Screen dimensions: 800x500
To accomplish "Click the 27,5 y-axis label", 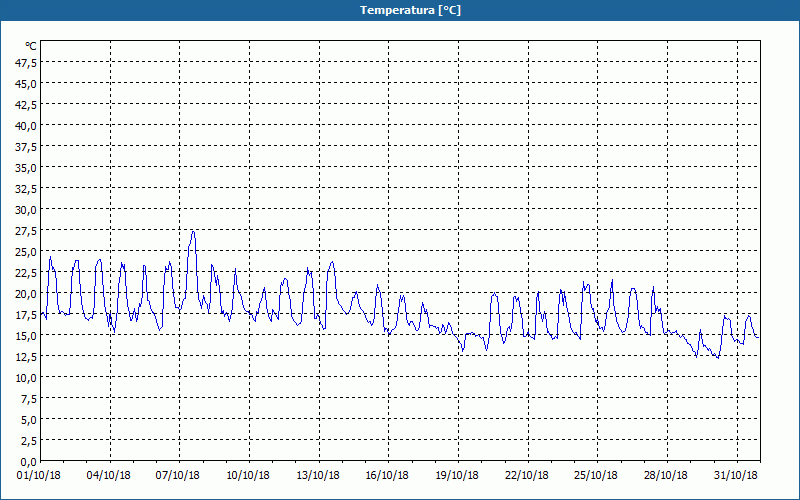I will [x=27, y=231].
